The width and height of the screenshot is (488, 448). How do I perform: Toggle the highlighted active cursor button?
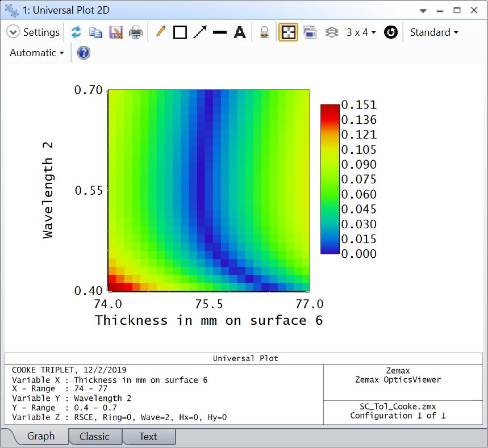pos(289,32)
